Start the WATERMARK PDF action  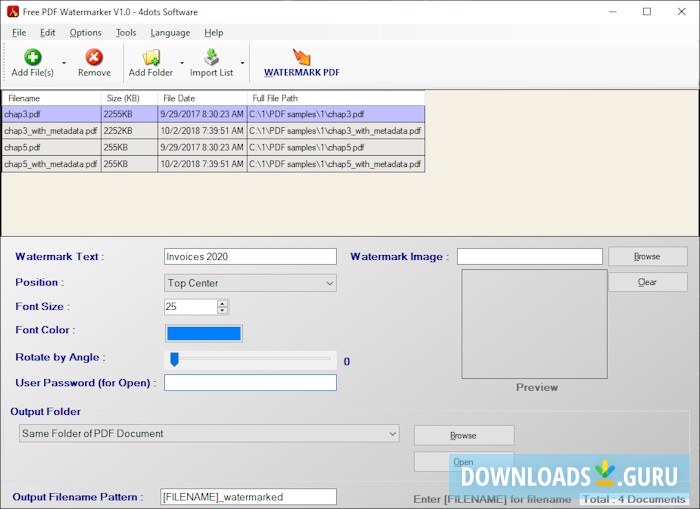[x=301, y=63]
